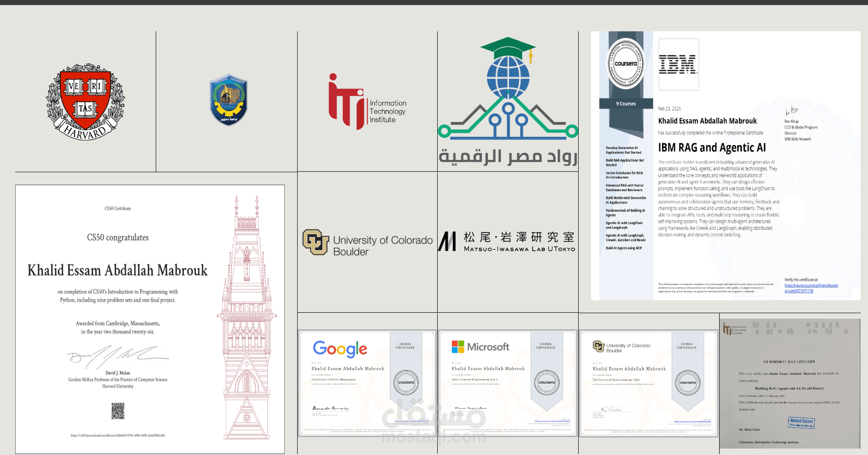Click the IBM logo on the Coursera certificate
Image resolution: width=868 pixels, height=455 pixels.
click(x=678, y=64)
